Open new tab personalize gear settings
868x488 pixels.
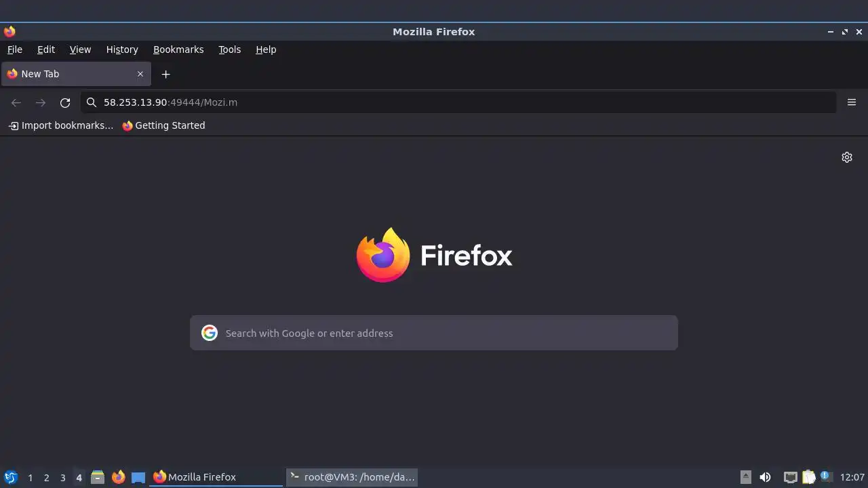[x=847, y=157]
